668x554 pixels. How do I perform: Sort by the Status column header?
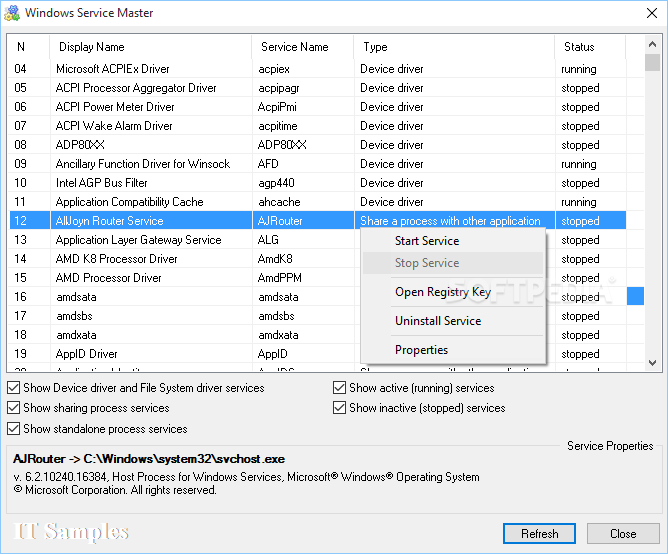coord(590,47)
